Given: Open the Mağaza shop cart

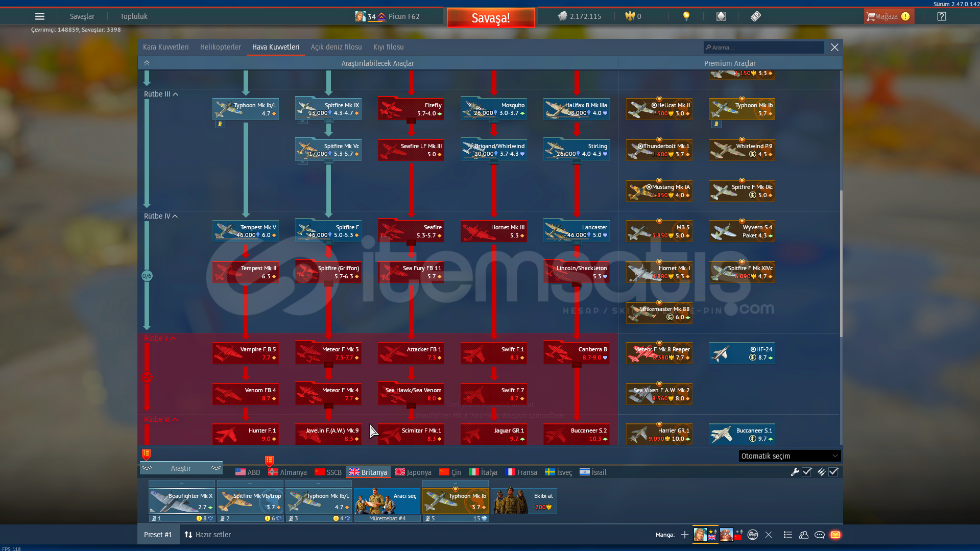Looking at the screenshot, I should [x=888, y=16].
